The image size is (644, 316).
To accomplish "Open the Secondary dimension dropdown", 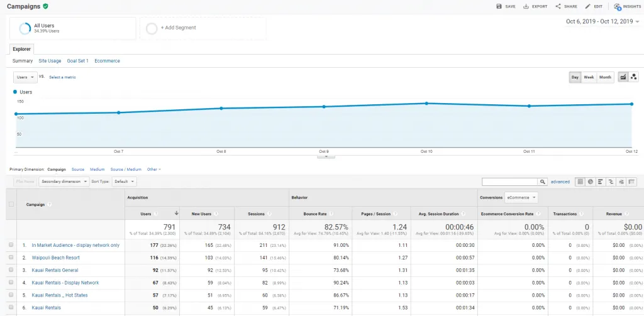I will click(63, 182).
